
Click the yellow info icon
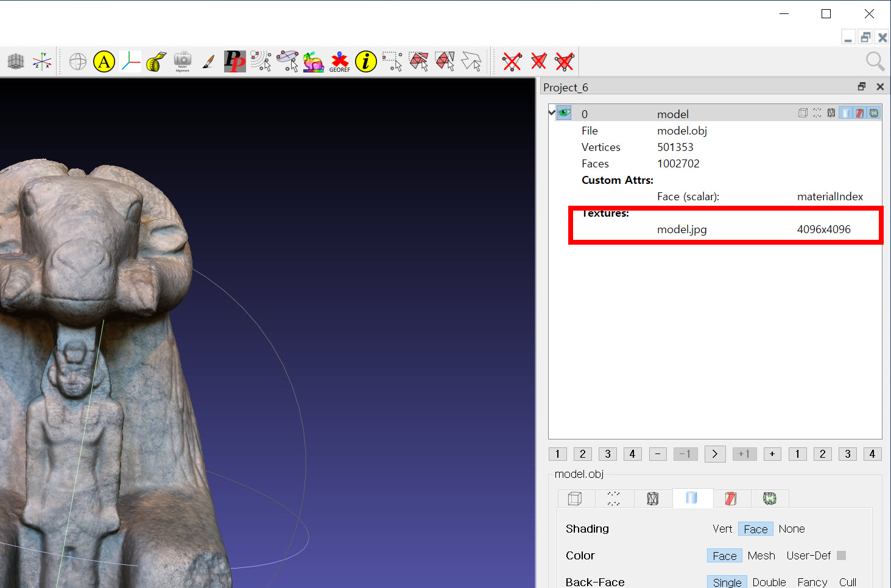(366, 61)
